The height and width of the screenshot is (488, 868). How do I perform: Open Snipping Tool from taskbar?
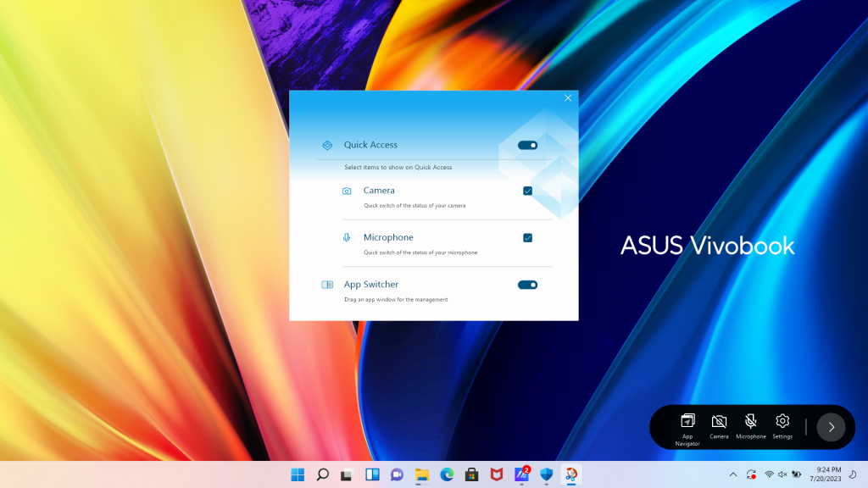click(x=571, y=474)
